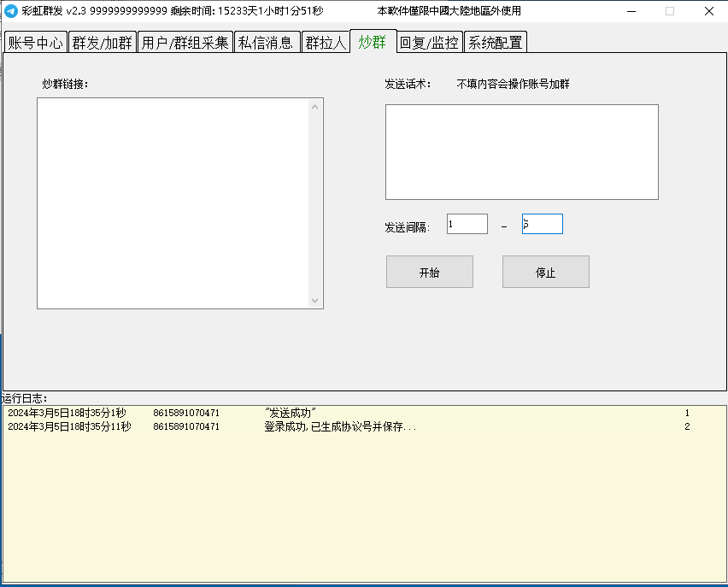The width and height of the screenshot is (728, 587).
Task: Open the 群拉人 tab
Action: point(326,43)
